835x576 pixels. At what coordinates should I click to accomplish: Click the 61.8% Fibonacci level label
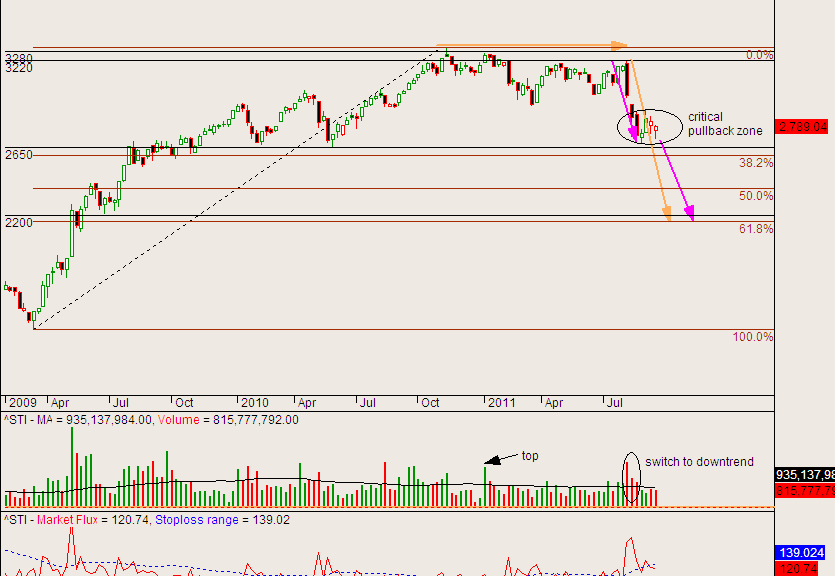[x=755, y=230]
